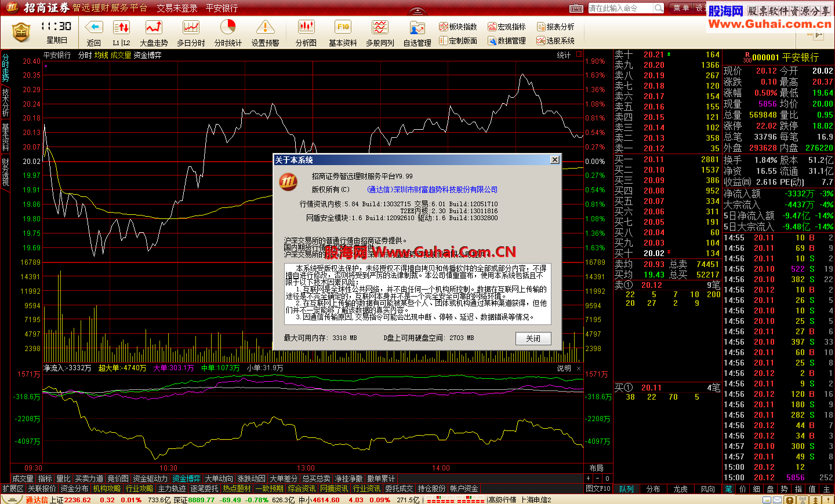Click the plus zoom button below chart
This screenshot has height=504, width=835.
[589, 479]
